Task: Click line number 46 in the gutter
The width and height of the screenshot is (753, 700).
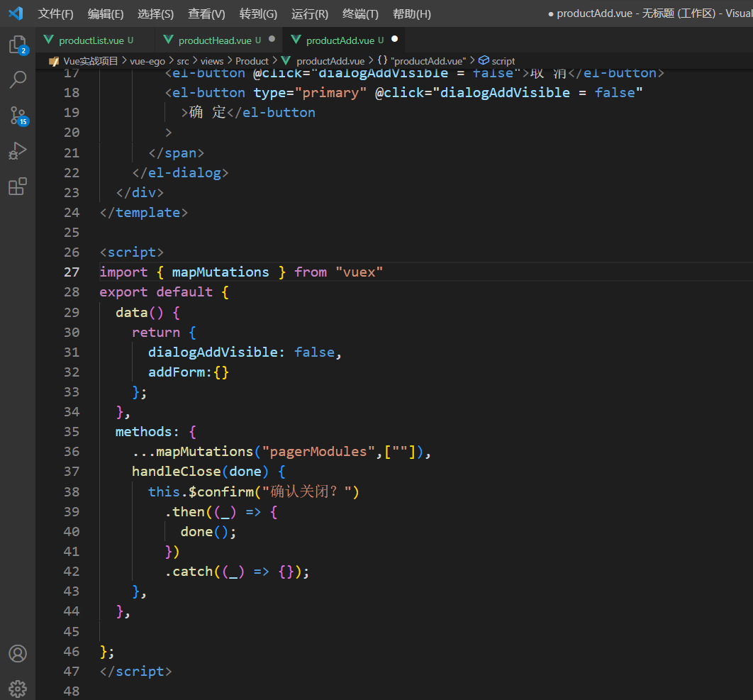Action: click(72, 652)
